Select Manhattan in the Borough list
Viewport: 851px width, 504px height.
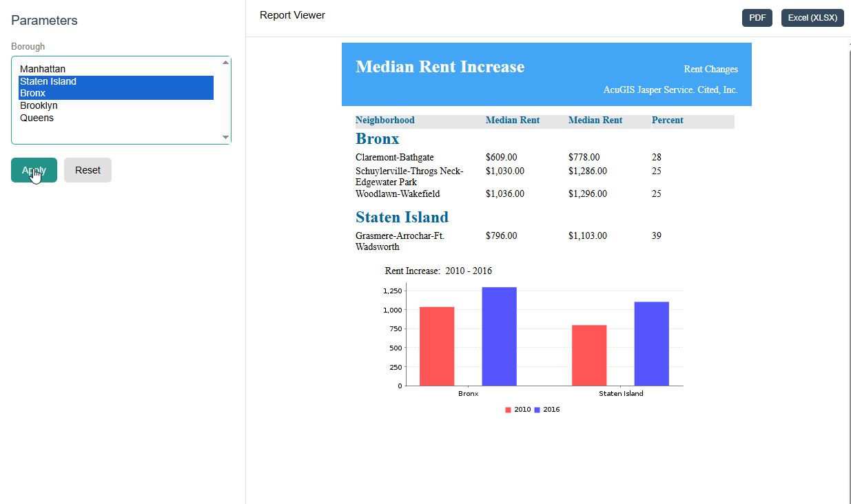116,69
